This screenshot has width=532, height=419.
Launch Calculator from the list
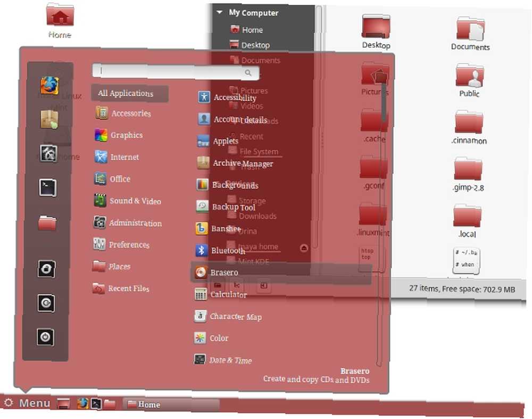(x=221, y=294)
